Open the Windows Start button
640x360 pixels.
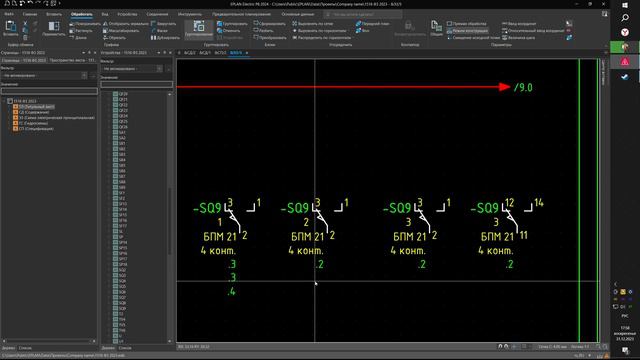[625, 5]
